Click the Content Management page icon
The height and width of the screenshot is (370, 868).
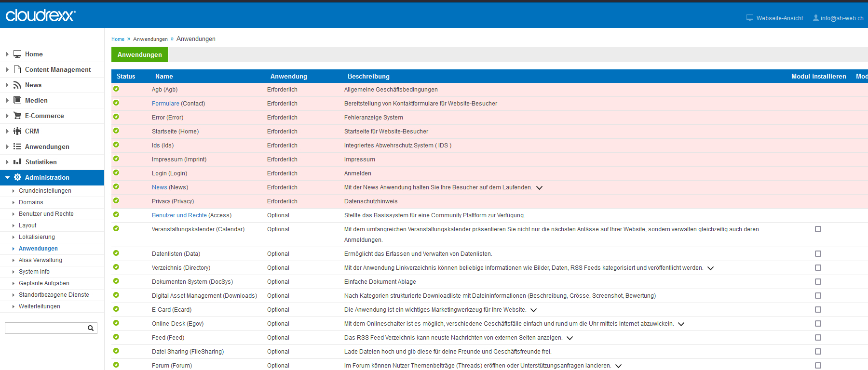pos(17,69)
